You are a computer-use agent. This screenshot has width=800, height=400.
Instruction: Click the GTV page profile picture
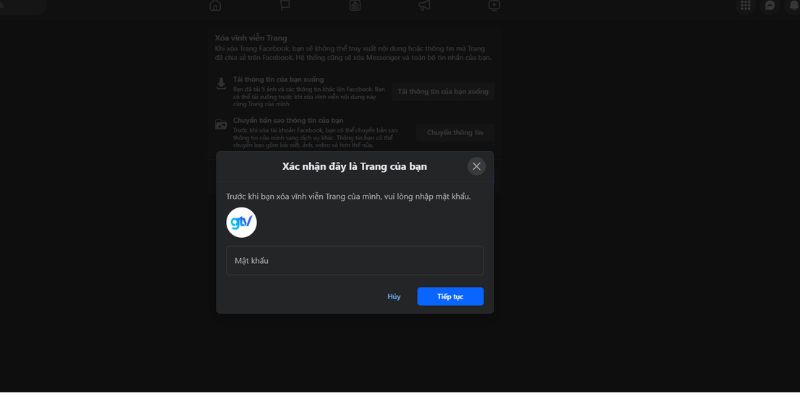point(241,222)
